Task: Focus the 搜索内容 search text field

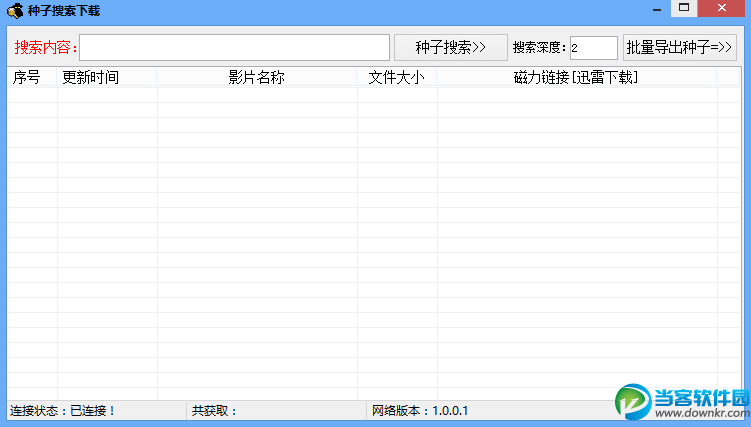Action: (x=234, y=47)
